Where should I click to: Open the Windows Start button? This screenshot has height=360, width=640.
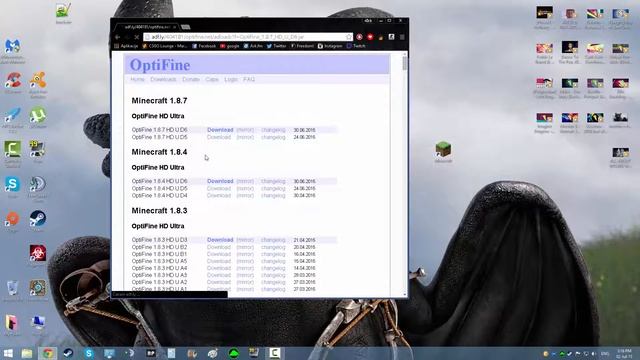point(8,353)
